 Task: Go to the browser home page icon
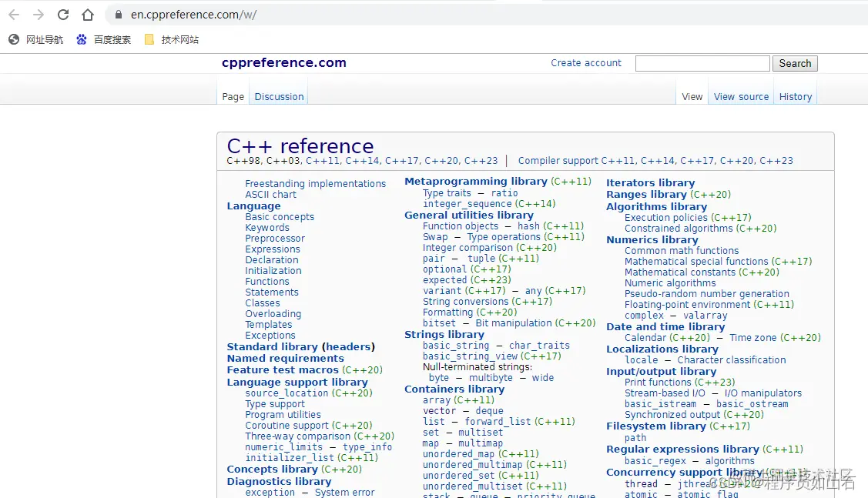(88, 15)
